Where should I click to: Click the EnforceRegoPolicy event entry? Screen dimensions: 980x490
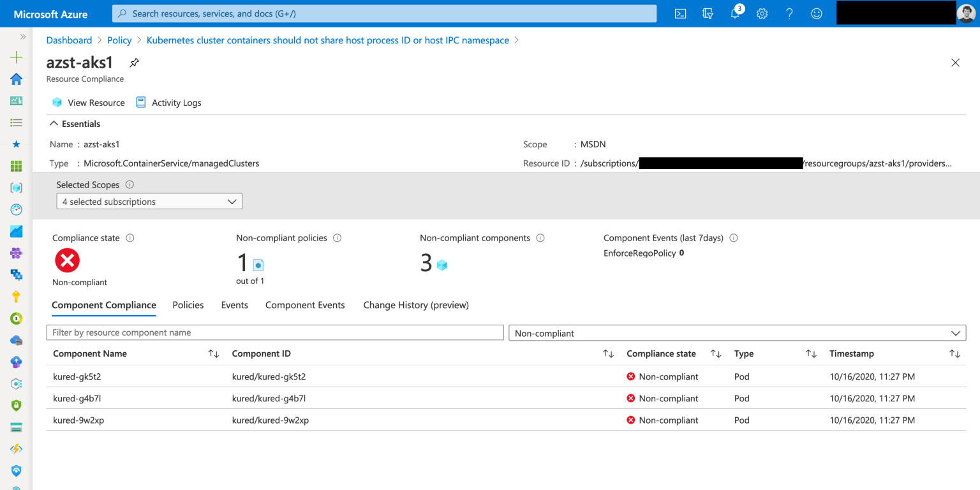click(644, 253)
